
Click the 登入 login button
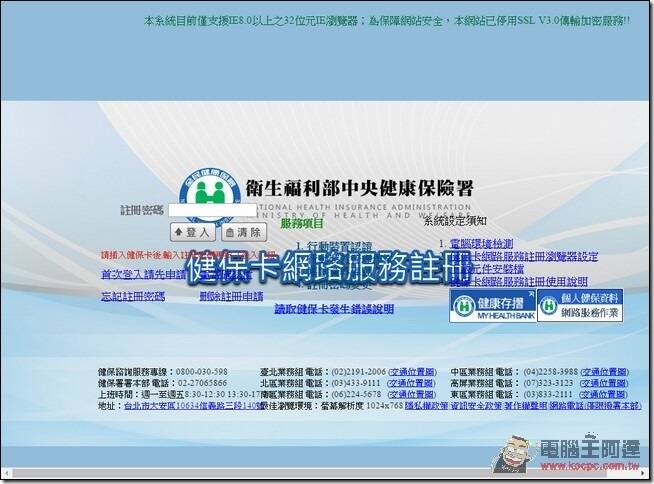(193, 232)
